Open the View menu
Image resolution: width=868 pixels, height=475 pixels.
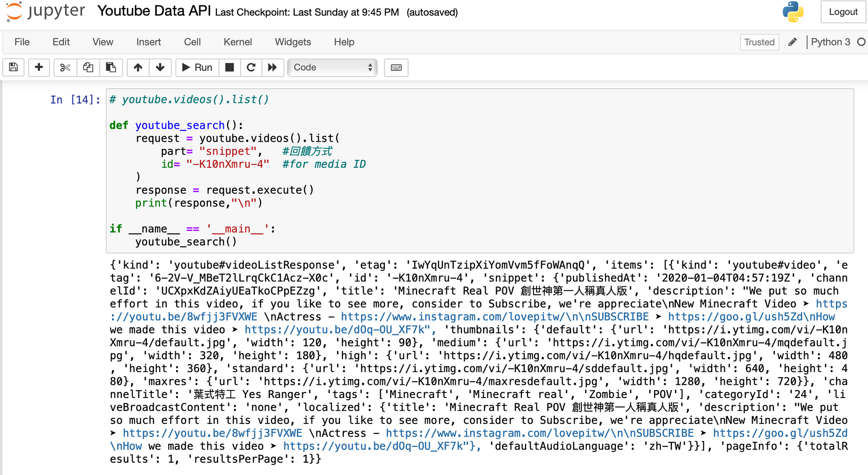[x=102, y=42]
